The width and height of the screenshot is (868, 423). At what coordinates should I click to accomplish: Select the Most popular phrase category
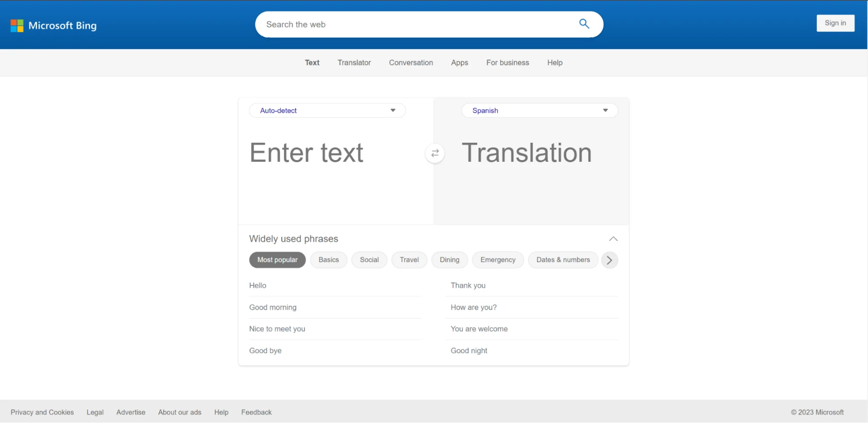pyautogui.click(x=277, y=260)
